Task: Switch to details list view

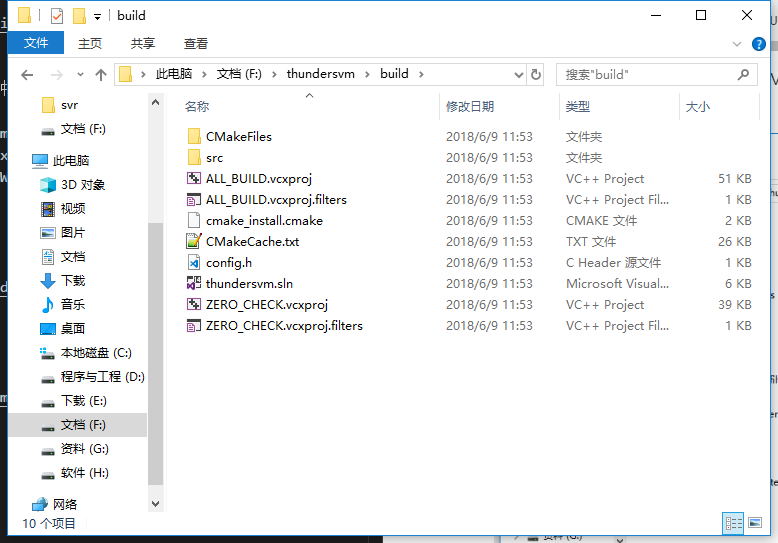Action: coord(733,523)
